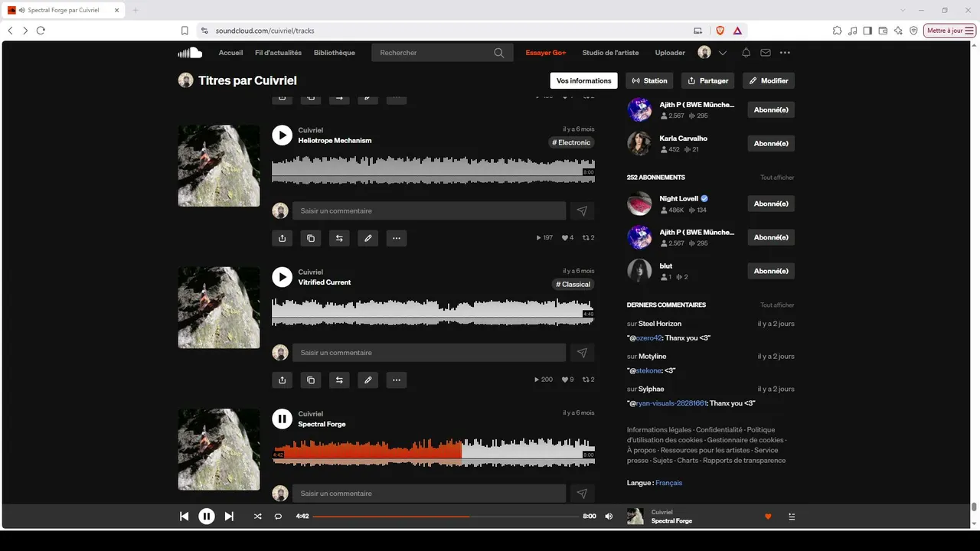This screenshot has height=551, width=980.
Task: Send the comment on Vitrified Current
Action: click(582, 353)
